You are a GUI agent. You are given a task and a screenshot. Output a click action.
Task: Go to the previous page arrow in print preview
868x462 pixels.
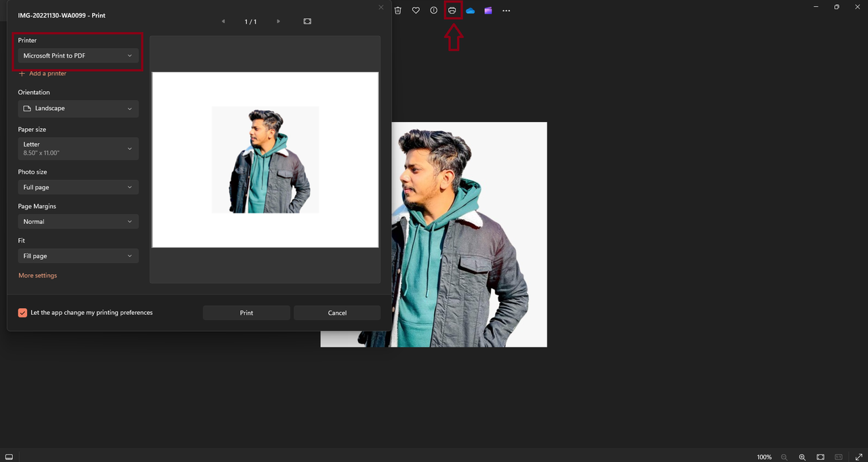tap(223, 22)
